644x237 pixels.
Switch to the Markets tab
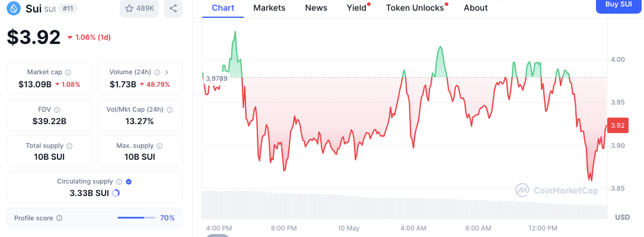coord(269,8)
